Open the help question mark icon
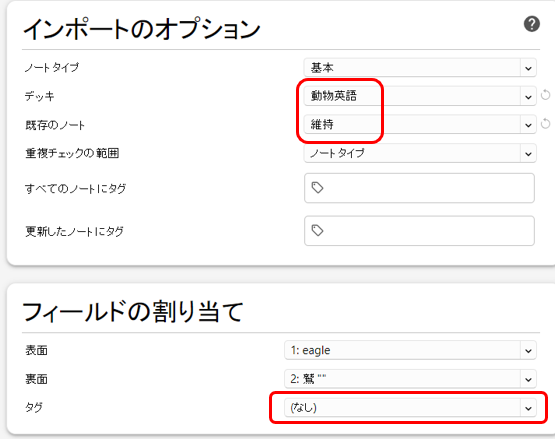The image size is (555, 439). 532,24
